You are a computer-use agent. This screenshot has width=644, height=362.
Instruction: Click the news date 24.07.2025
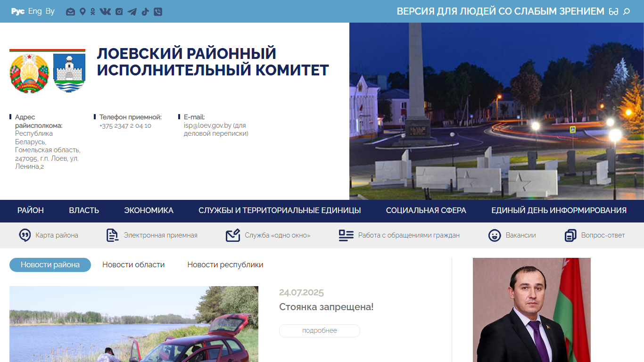301,293
